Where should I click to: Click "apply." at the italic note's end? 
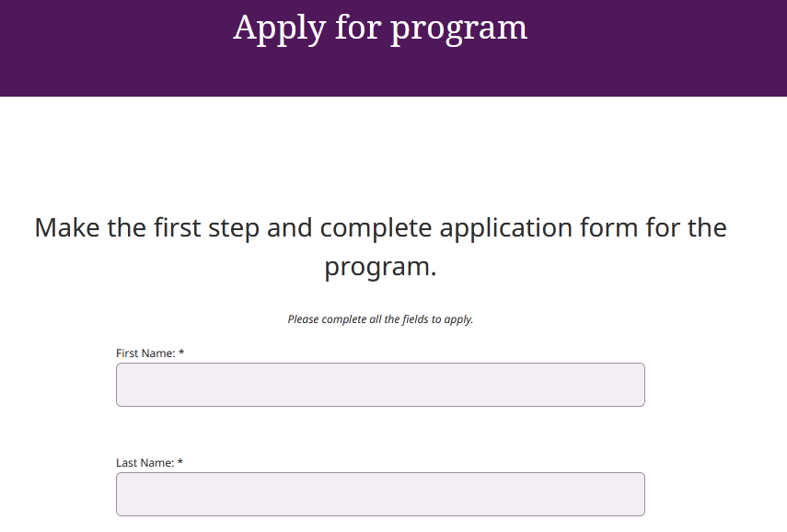pyautogui.click(x=458, y=319)
